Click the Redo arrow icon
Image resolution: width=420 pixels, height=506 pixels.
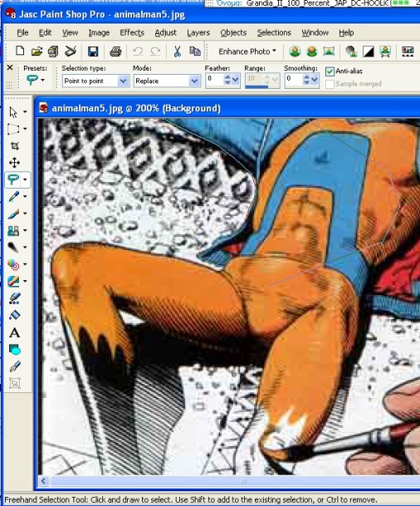point(156,52)
